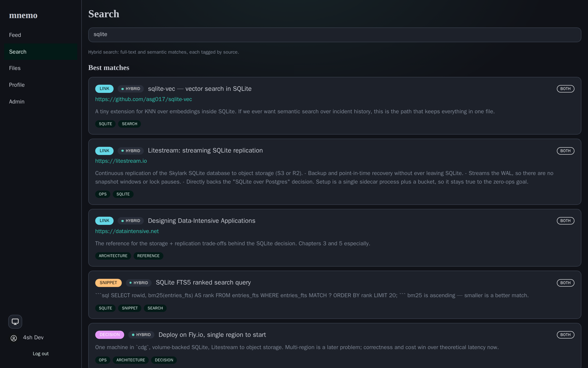Click SNIPPET tag under FTS5 query

click(x=130, y=308)
